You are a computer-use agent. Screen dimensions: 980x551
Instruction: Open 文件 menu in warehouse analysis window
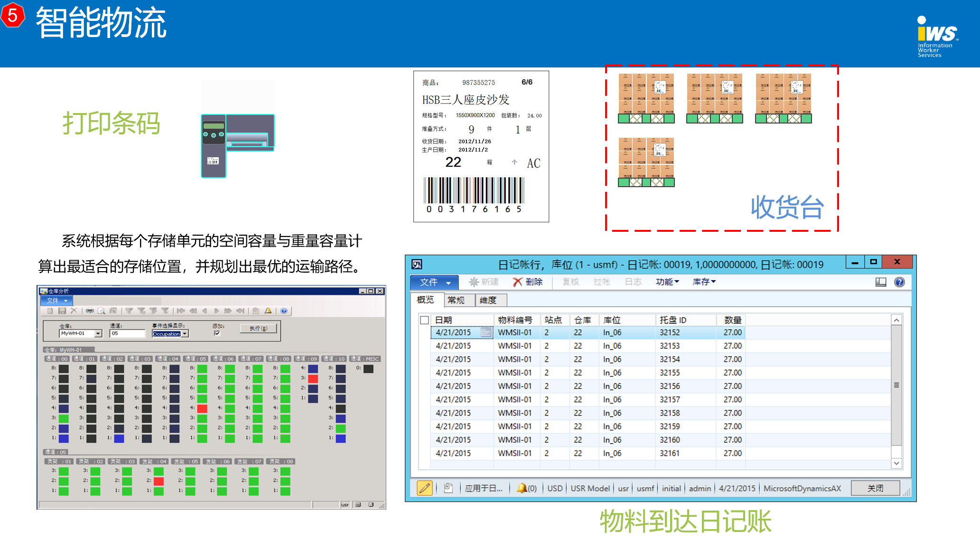(56, 301)
